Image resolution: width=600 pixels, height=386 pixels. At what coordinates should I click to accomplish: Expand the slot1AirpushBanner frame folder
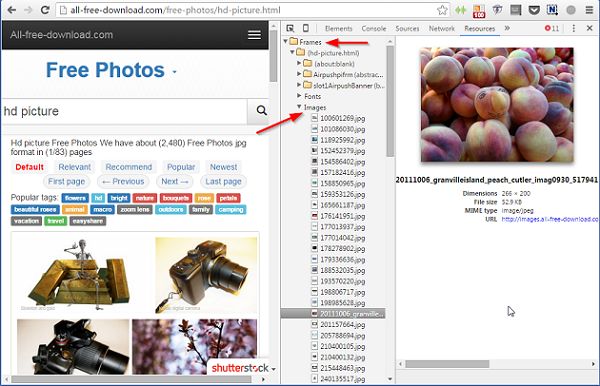299,85
